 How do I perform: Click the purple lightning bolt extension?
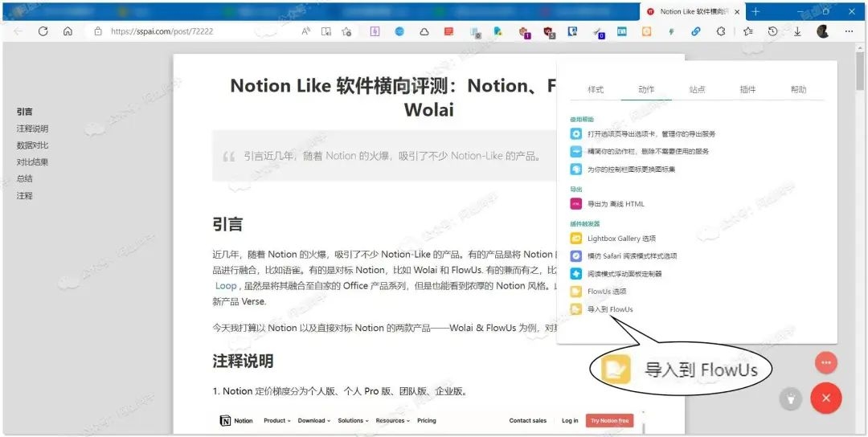[x=375, y=31]
